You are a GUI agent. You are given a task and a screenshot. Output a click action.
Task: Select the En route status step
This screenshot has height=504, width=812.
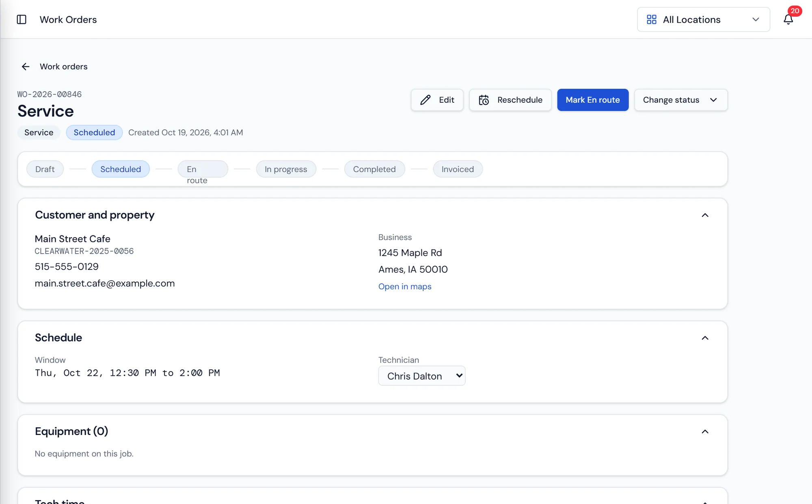[203, 169]
